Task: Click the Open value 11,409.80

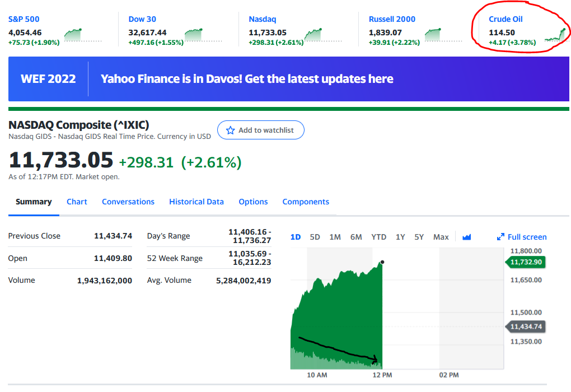Action: tap(113, 258)
